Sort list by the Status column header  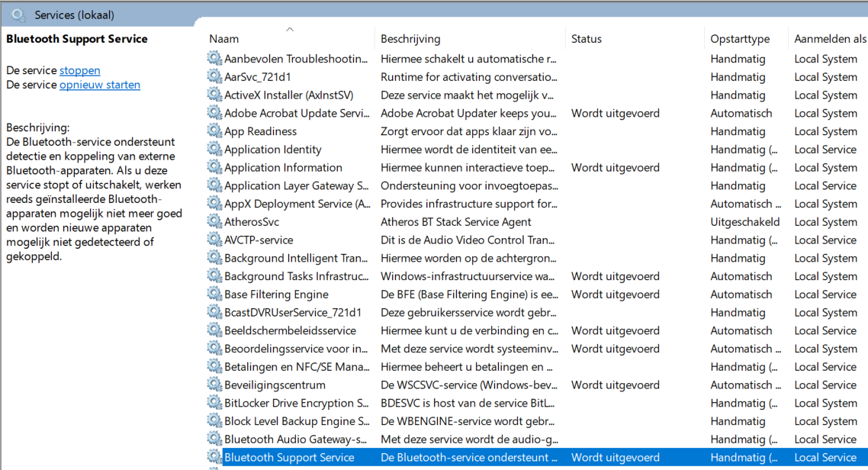pos(635,39)
